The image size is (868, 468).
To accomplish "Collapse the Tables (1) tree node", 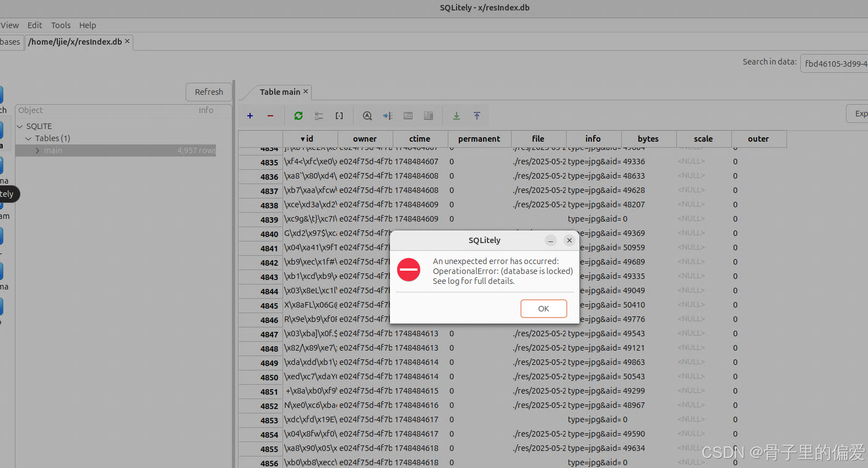I will click(29, 138).
